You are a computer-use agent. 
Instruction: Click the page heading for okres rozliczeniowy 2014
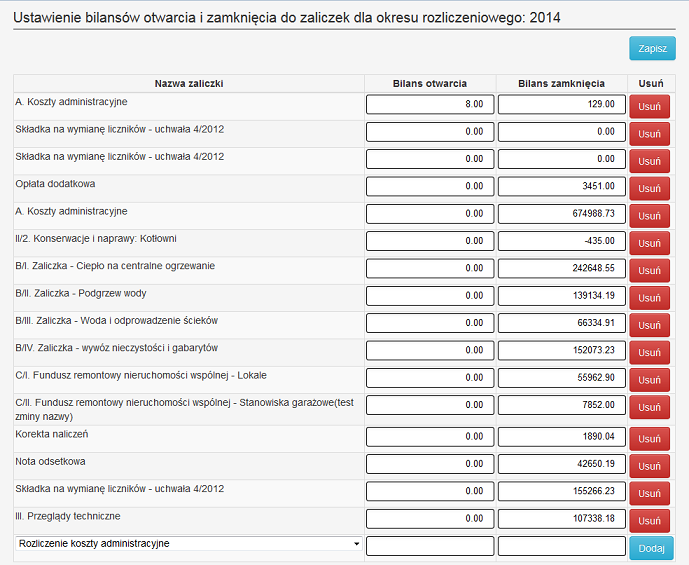click(x=287, y=18)
